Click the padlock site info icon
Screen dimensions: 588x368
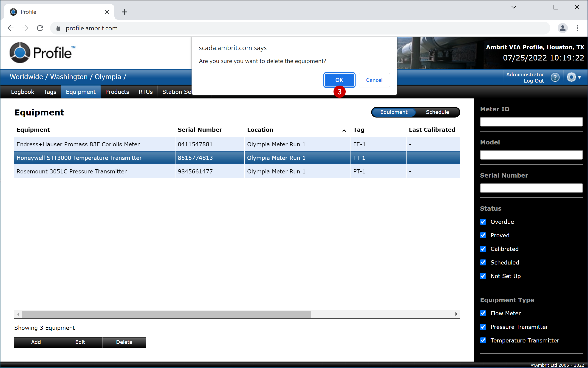[x=58, y=29]
